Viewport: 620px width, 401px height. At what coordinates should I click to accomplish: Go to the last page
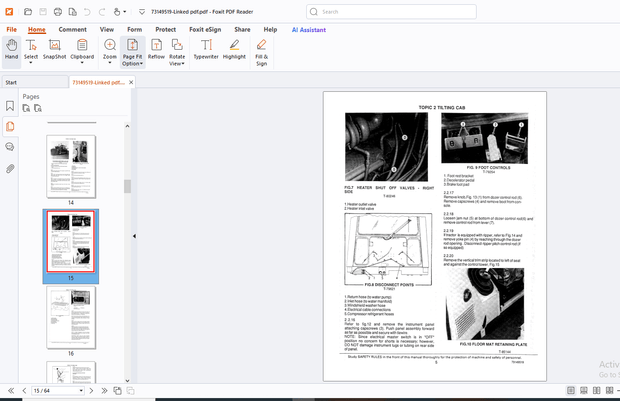pyautogui.click(x=104, y=391)
